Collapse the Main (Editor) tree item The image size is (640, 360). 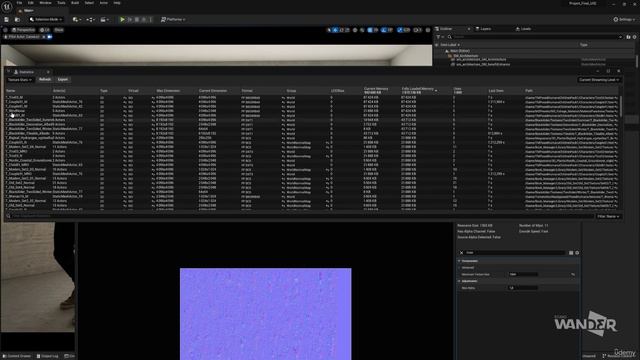coord(447,51)
